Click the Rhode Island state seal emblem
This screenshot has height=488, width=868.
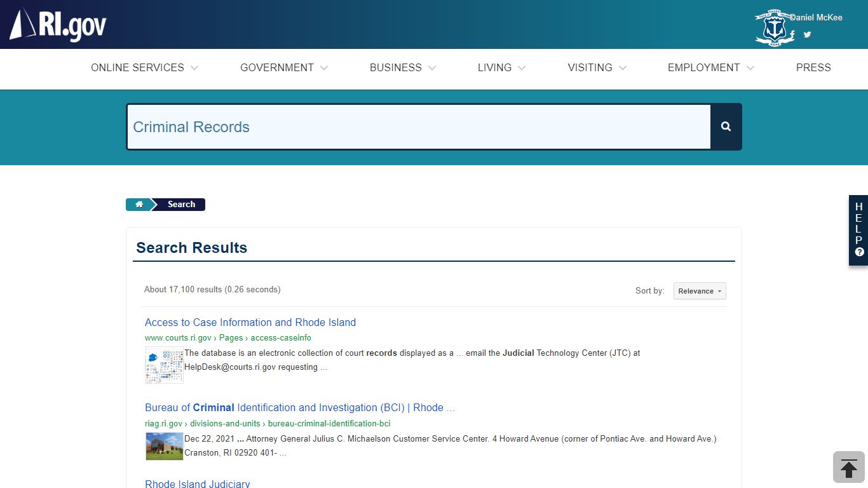pos(774,27)
